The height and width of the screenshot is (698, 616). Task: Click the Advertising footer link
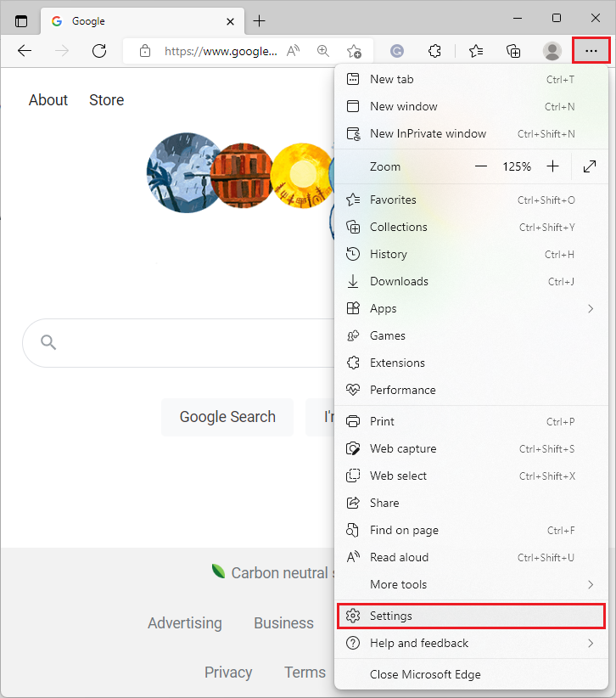pos(185,623)
